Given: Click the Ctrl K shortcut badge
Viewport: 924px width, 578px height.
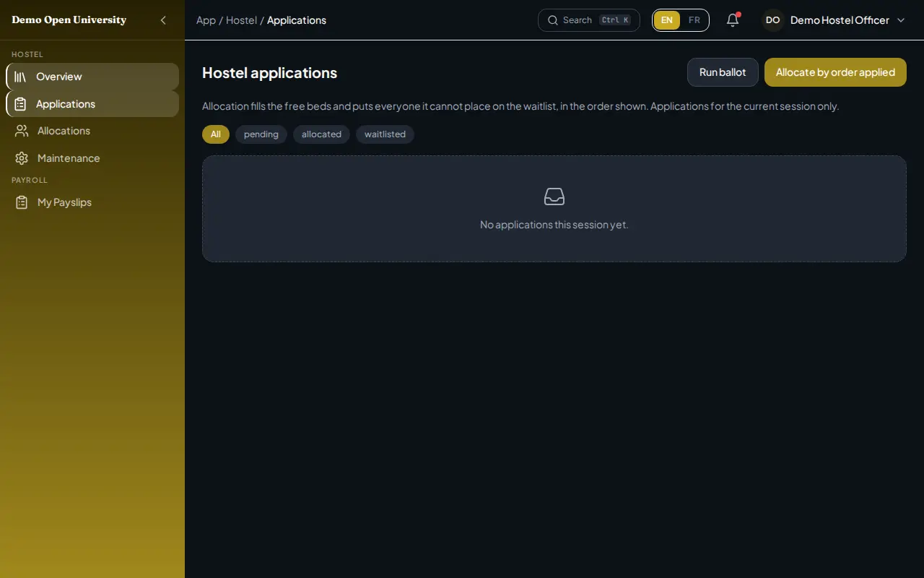Looking at the screenshot, I should pyautogui.click(x=615, y=20).
